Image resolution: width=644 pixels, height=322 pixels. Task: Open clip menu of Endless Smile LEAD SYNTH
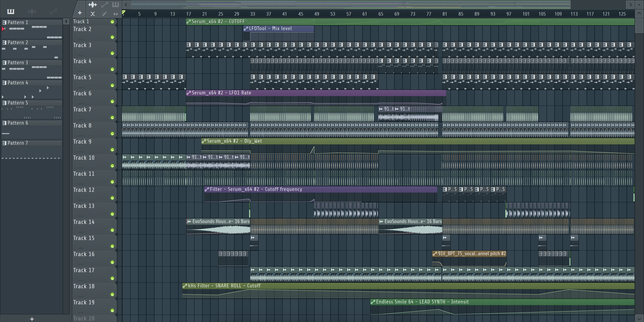click(x=373, y=302)
